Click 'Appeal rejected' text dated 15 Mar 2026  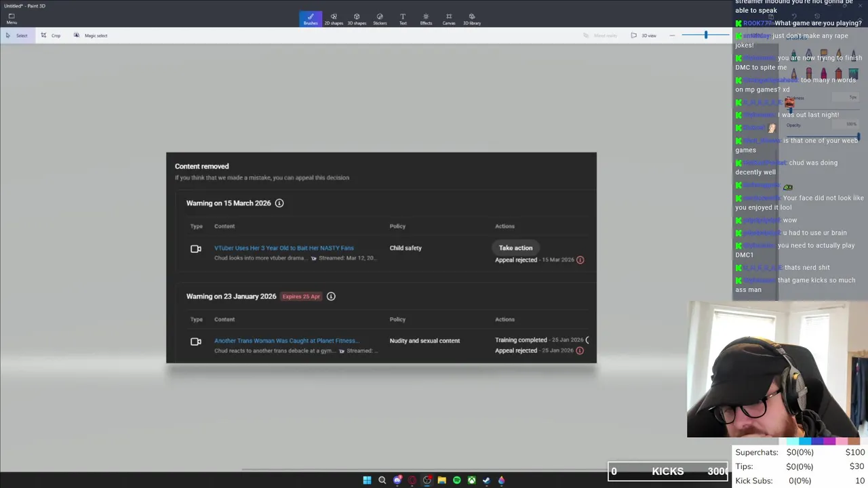[516, 260]
